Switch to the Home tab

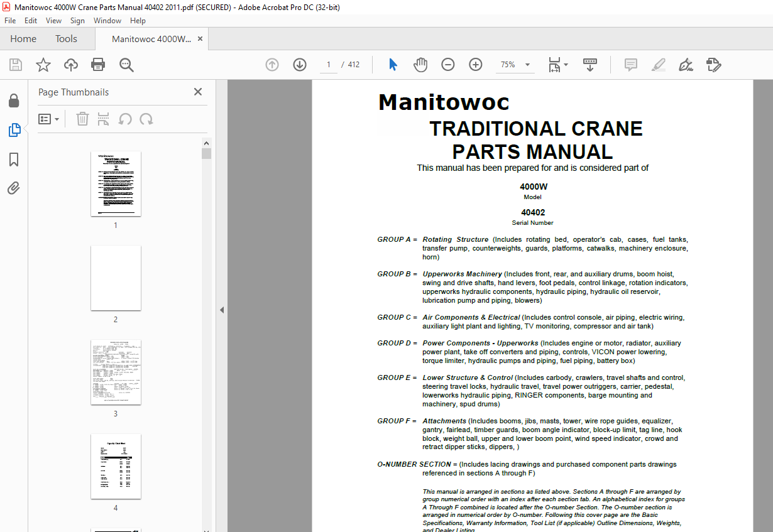pyautogui.click(x=23, y=39)
